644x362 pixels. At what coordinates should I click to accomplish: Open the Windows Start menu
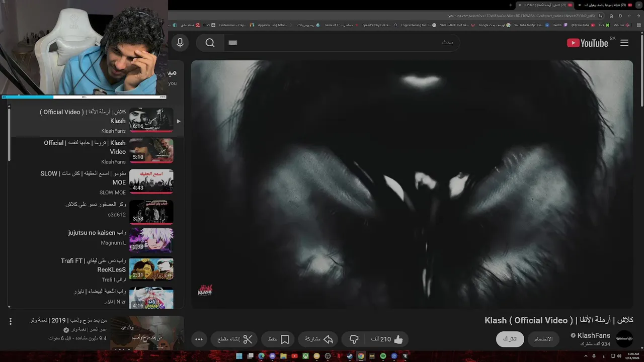[239, 356]
